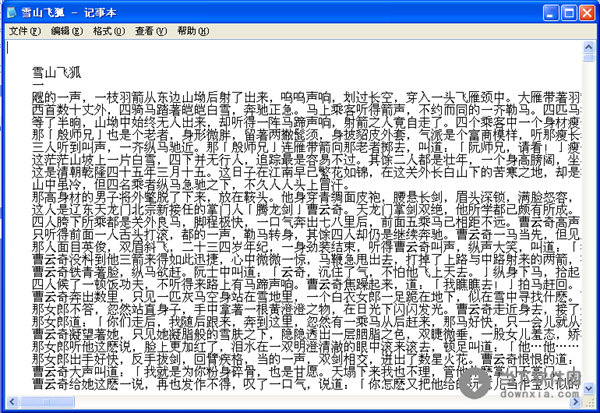600x413 pixels.
Task: Click the line starting with 山中虽冷
Action: coord(191,185)
